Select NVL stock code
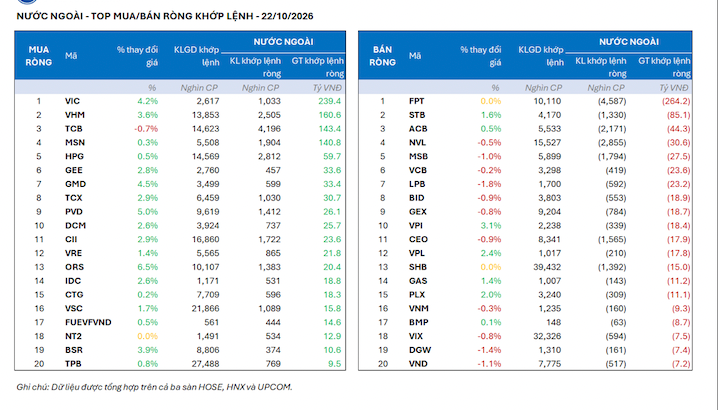Screen dimensions: 718x410 click(x=417, y=142)
